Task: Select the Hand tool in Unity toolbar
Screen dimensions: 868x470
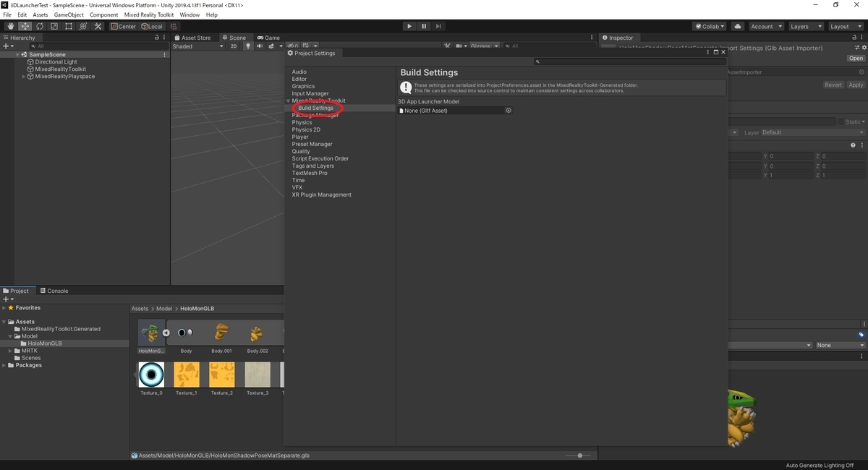Action: (x=10, y=26)
